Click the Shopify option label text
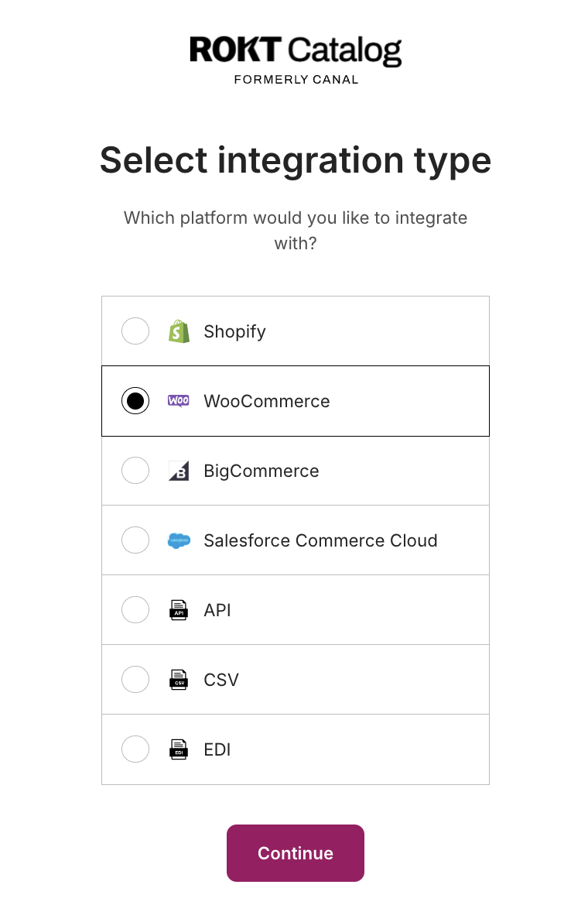Viewport: 588px width, 912px height. tap(234, 331)
